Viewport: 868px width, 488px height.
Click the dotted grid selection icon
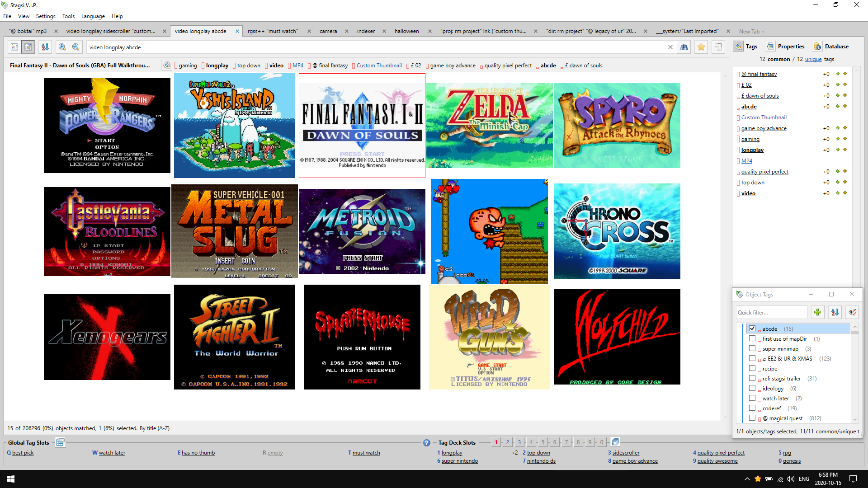(x=718, y=47)
